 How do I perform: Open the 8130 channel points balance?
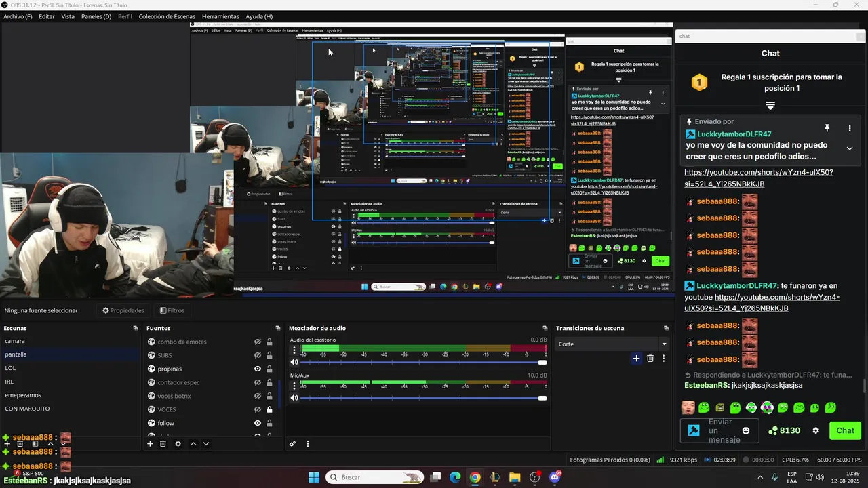pyautogui.click(x=784, y=430)
